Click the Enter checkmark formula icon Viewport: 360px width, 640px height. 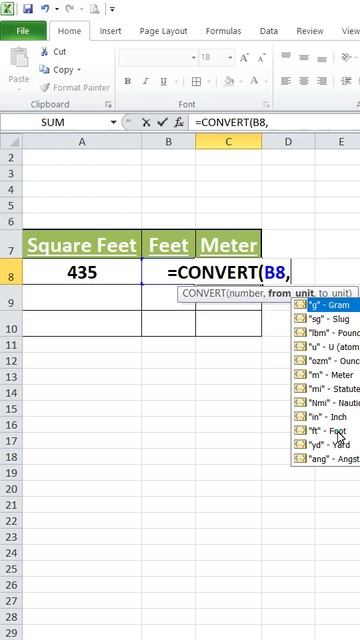162,122
